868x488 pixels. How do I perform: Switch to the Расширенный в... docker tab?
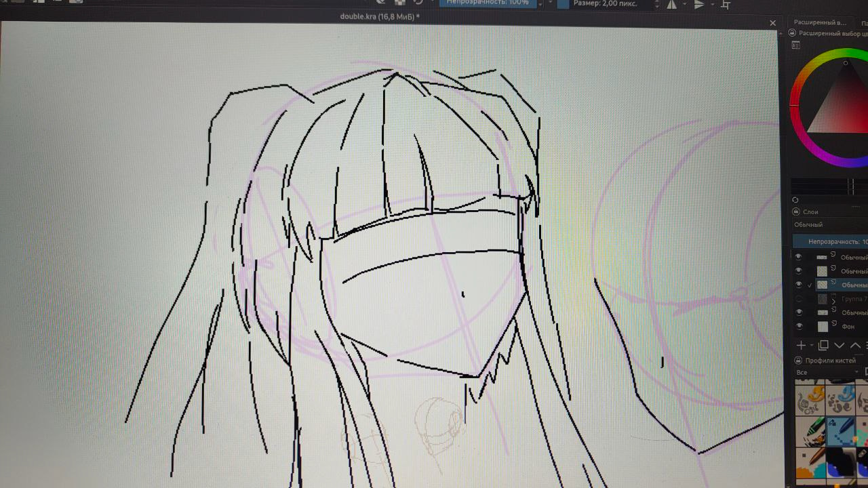point(819,22)
